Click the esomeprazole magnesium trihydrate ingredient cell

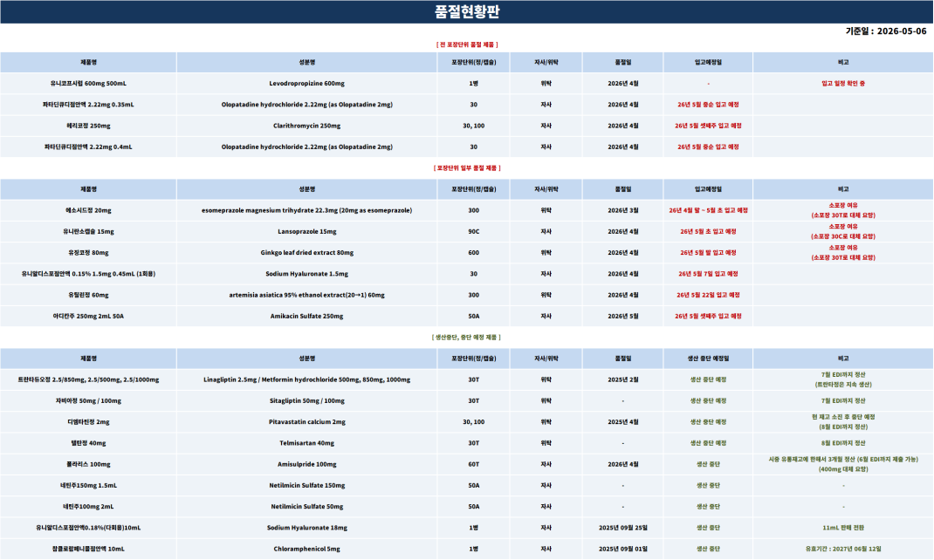306,211
